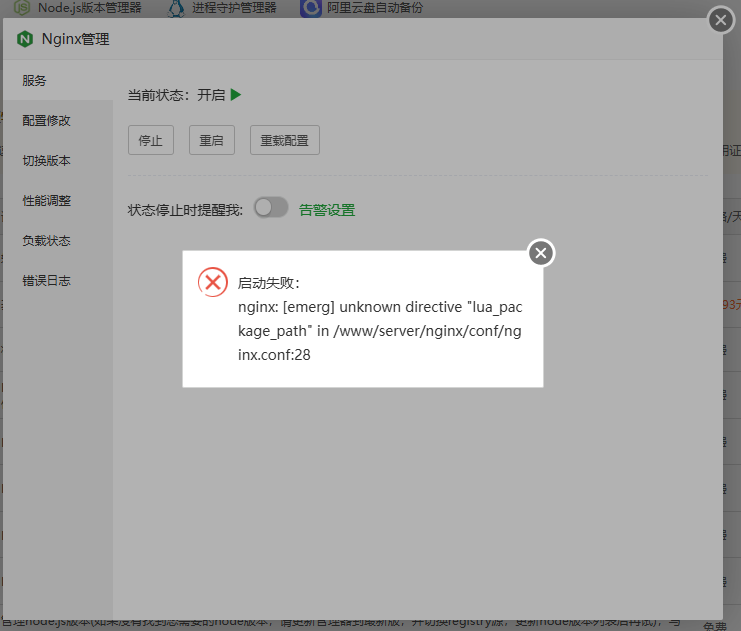Open the 错误日志 tab

click(58, 281)
